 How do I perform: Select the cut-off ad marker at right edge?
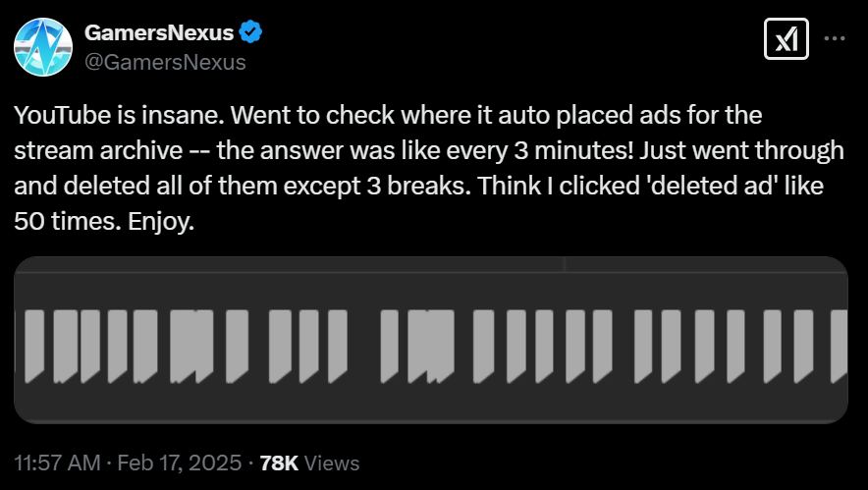pos(840,346)
